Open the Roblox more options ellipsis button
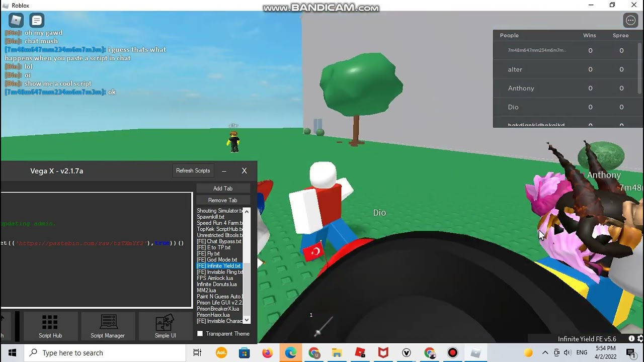644x362 pixels. pos(630,20)
